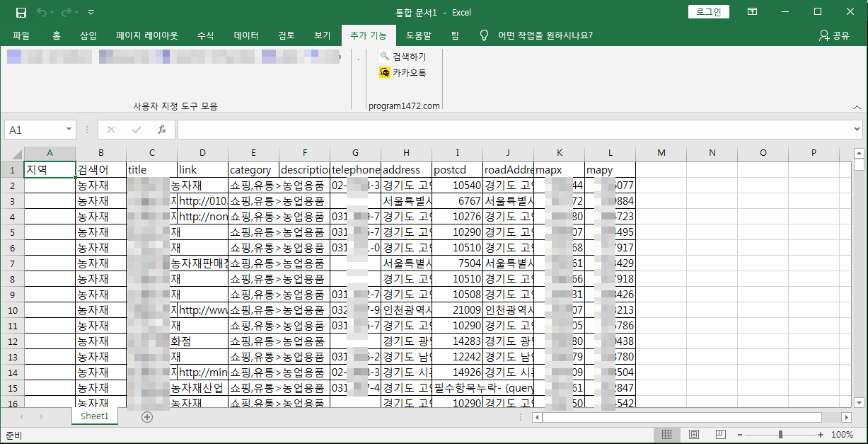Click the Insert Function fx icon
The image size is (868, 444).
pos(162,130)
